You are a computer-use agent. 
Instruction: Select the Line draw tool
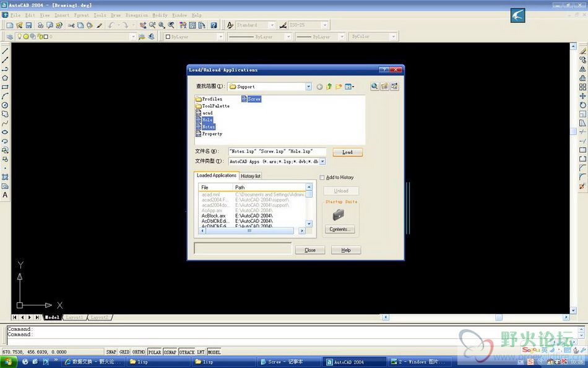(5, 51)
